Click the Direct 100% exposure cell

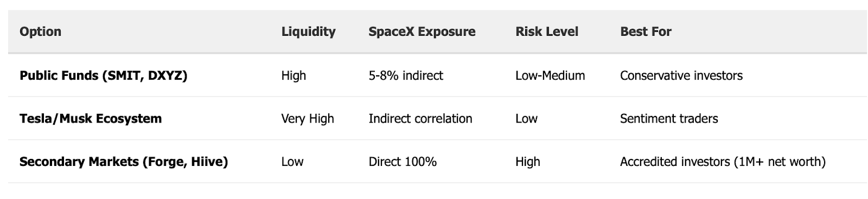[x=403, y=162]
